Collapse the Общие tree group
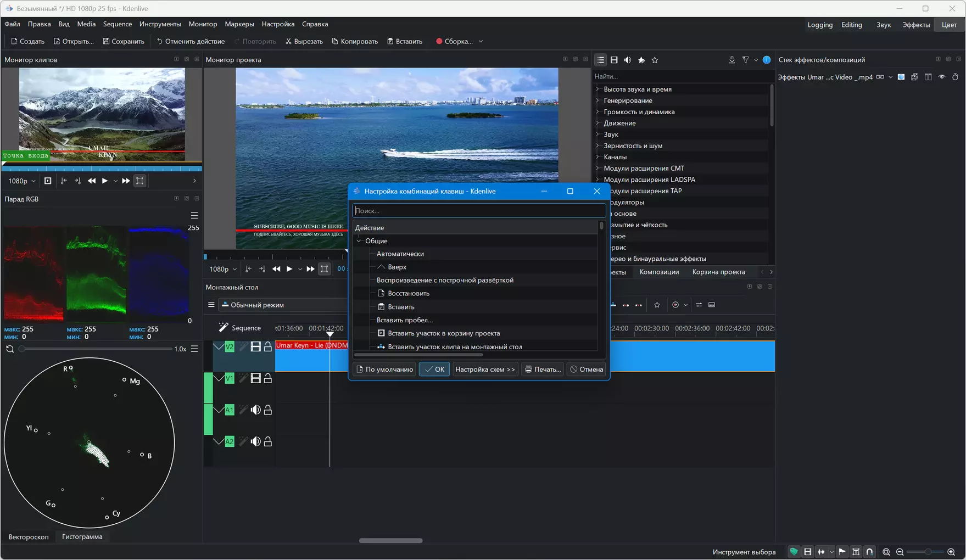 (359, 240)
